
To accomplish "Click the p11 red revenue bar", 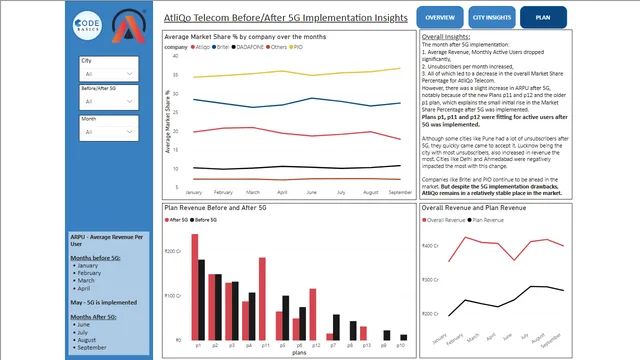I will tap(262, 299).
